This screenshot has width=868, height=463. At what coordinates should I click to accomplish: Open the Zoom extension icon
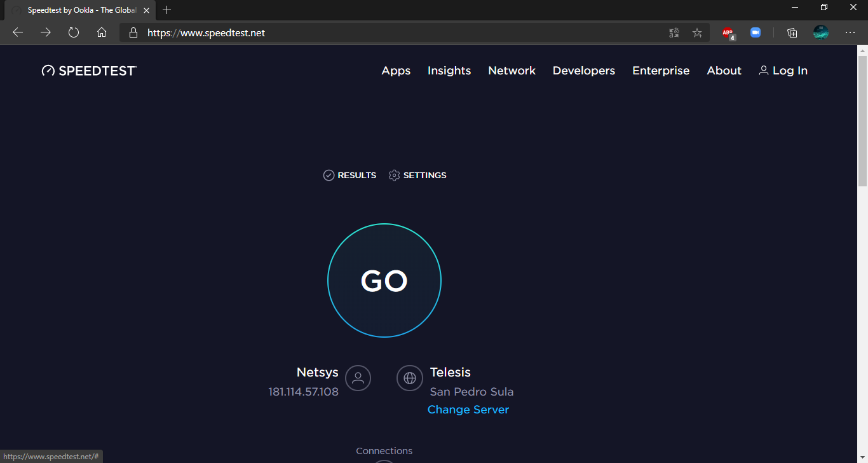tap(756, 32)
